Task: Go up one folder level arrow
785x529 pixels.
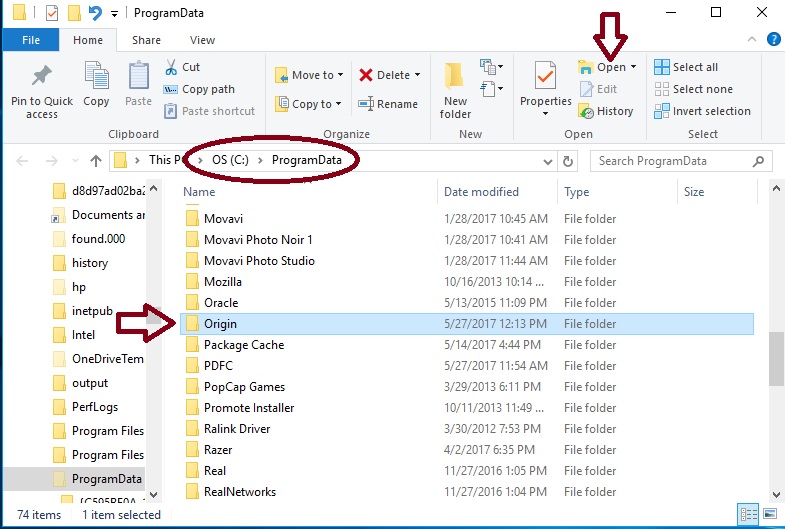Action: tap(96, 161)
